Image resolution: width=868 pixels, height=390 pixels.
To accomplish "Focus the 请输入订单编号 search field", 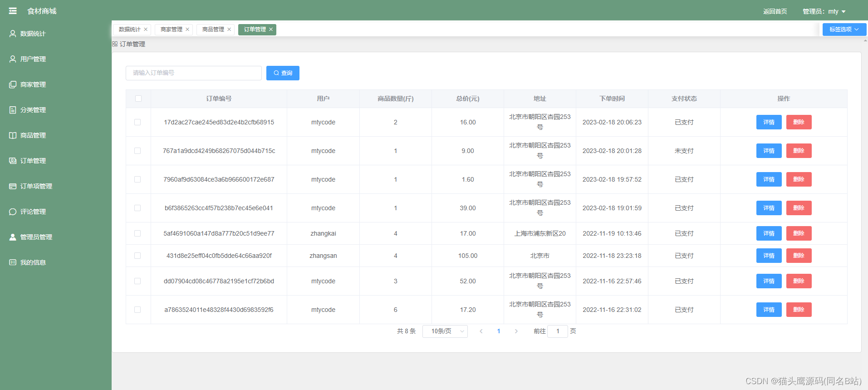I will [x=194, y=73].
